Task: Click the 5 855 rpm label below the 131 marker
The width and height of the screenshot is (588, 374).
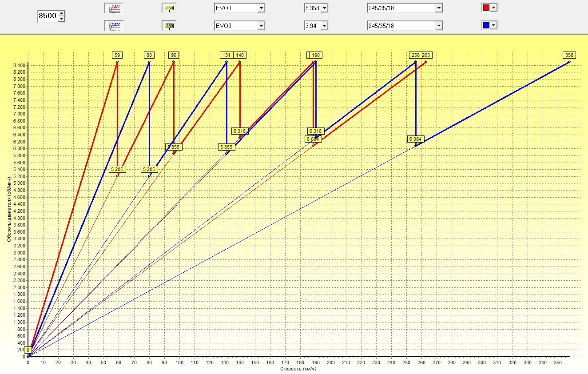Action: point(226,147)
